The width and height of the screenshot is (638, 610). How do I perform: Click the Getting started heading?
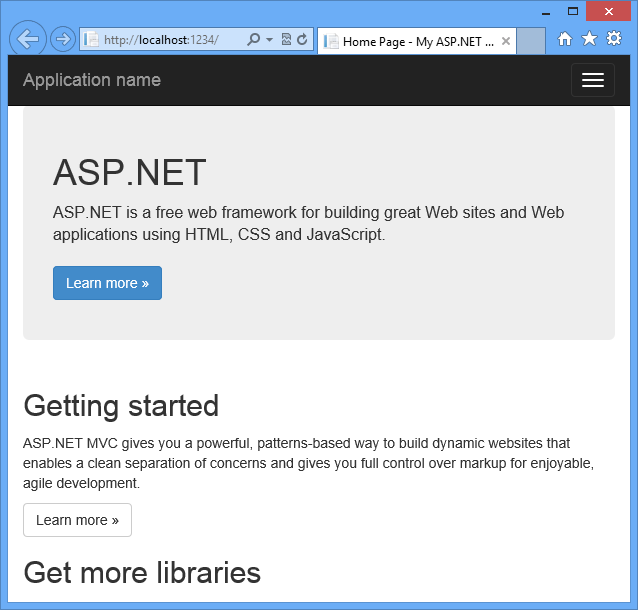121,406
